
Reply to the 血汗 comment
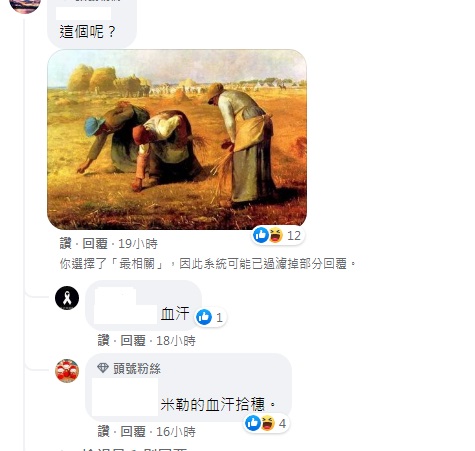pos(133,341)
